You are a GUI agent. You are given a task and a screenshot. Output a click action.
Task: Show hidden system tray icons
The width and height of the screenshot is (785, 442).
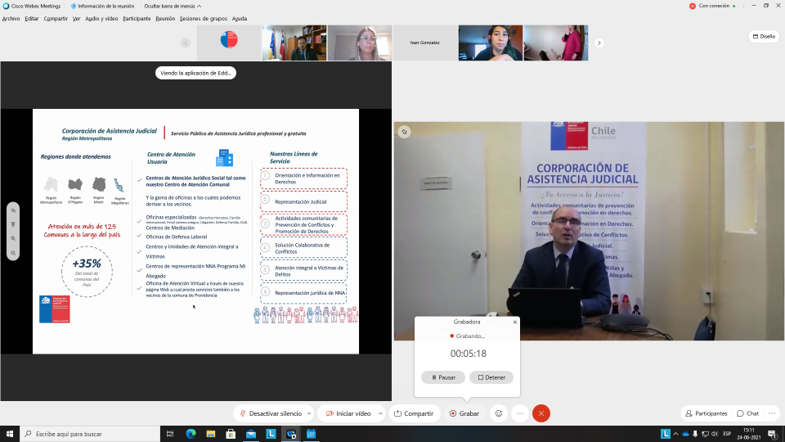[676, 434]
